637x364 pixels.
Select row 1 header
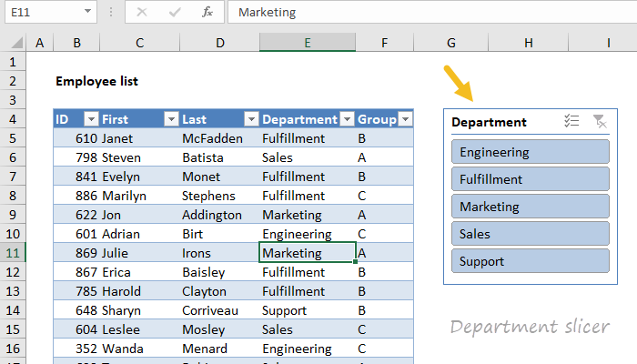pyautogui.click(x=13, y=62)
